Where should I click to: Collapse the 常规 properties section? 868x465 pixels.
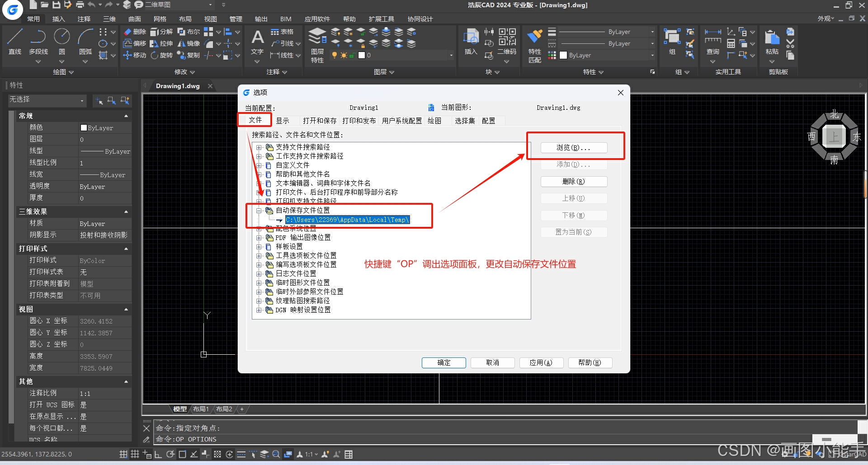coord(126,116)
